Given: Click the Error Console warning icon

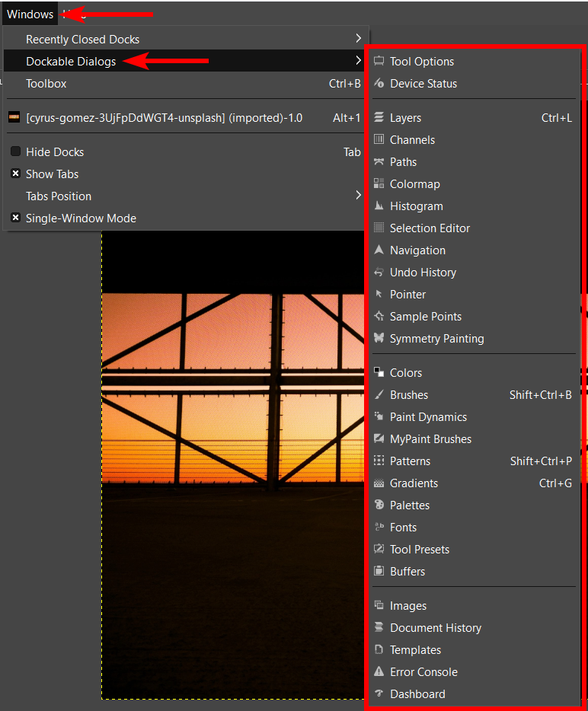Looking at the screenshot, I should [379, 672].
